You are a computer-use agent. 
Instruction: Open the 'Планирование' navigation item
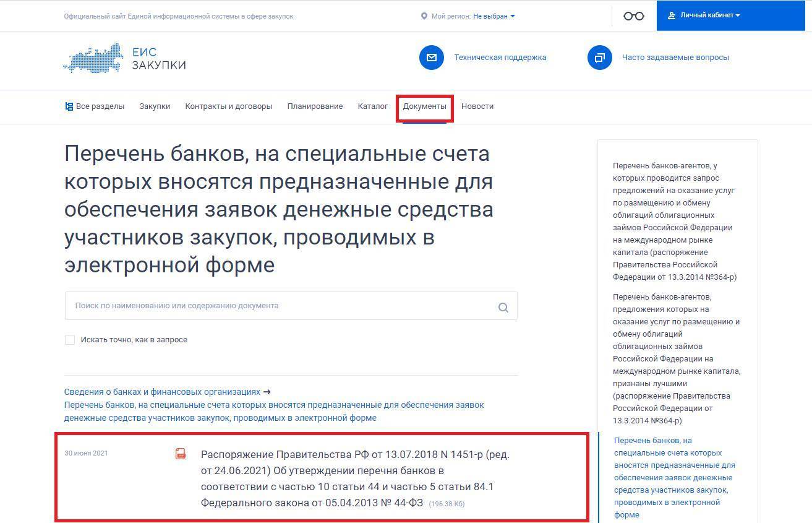click(315, 106)
